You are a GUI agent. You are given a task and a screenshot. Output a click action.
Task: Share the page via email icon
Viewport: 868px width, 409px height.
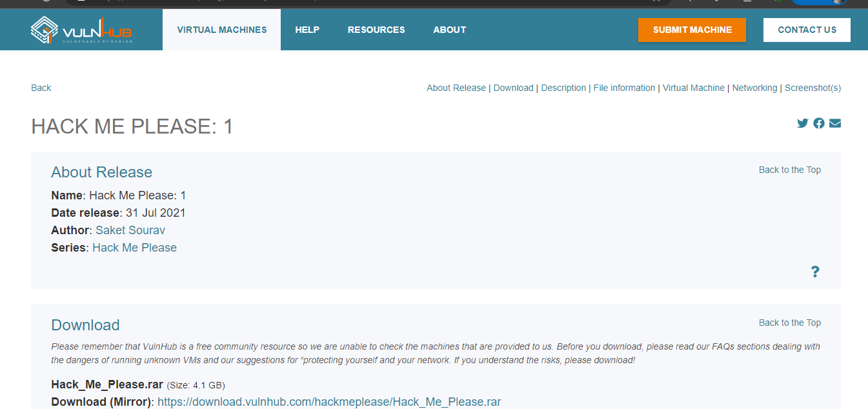[x=835, y=123]
